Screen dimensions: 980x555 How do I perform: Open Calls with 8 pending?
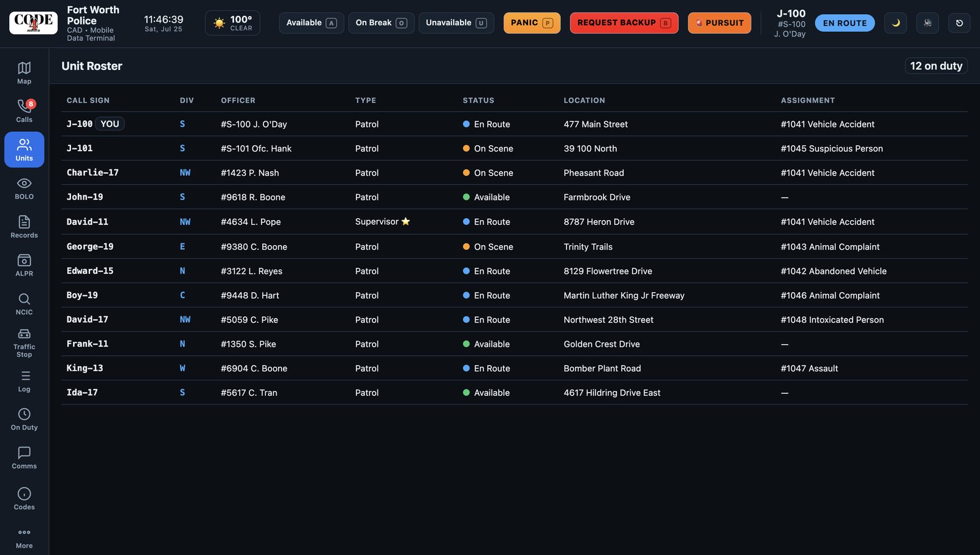24,111
